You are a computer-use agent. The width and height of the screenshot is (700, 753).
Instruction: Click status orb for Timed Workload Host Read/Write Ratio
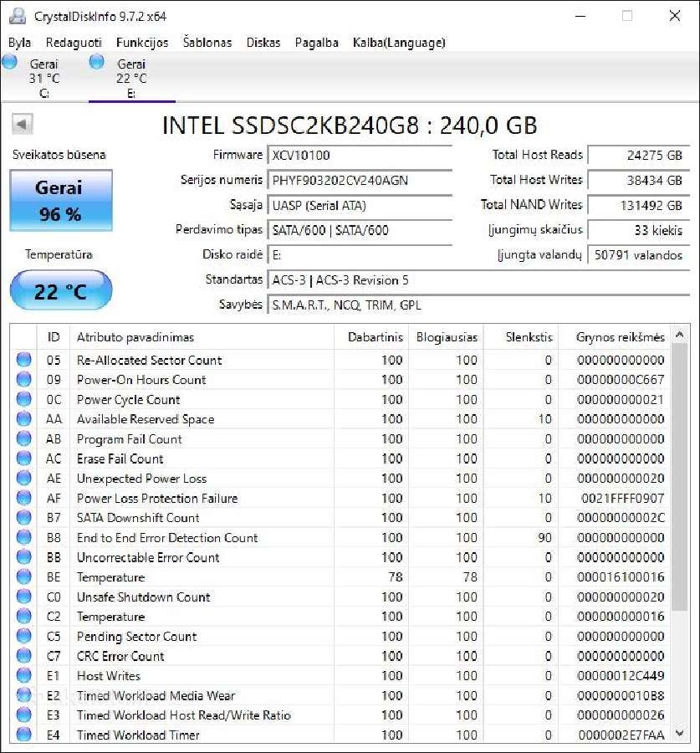[x=23, y=715]
